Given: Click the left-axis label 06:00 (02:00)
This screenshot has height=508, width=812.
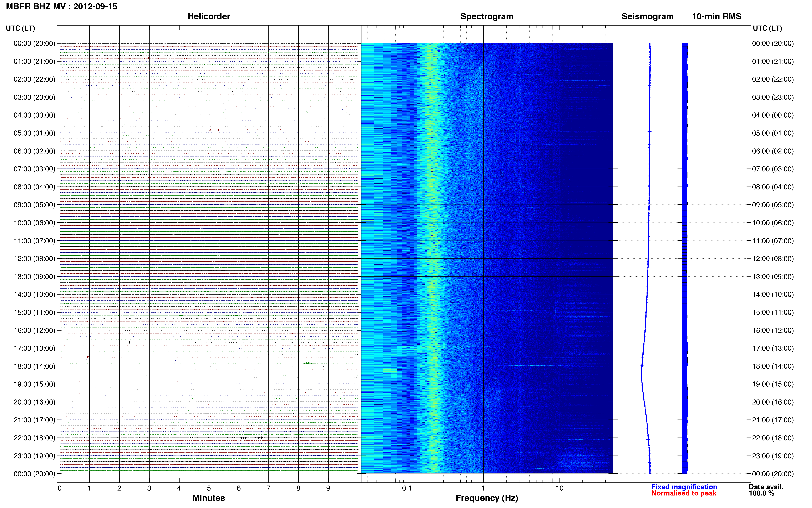Looking at the screenshot, I should (34, 151).
